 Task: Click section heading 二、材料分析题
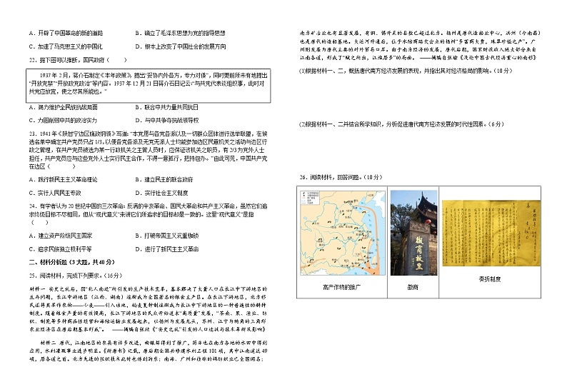tap(71, 262)
